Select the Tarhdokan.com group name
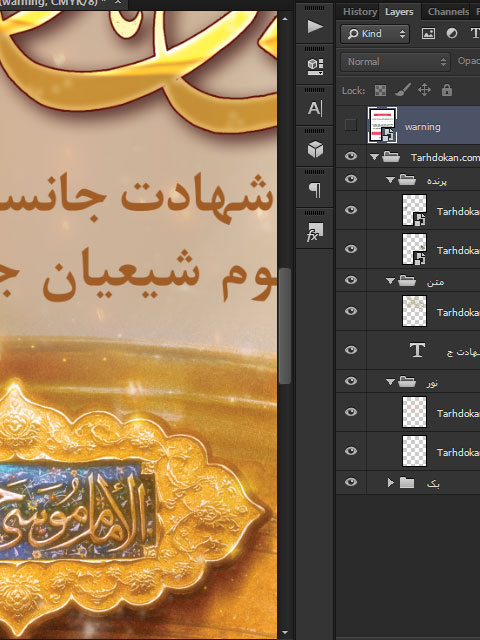Image resolution: width=480 pixels, height=640 pixels. 445,157
